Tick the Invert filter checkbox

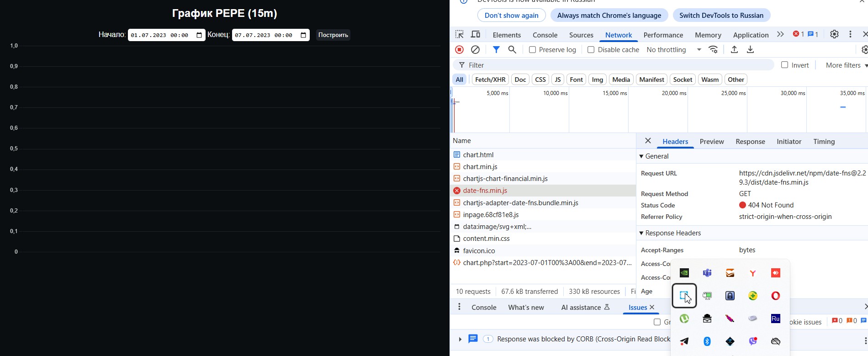pos(784,65)
